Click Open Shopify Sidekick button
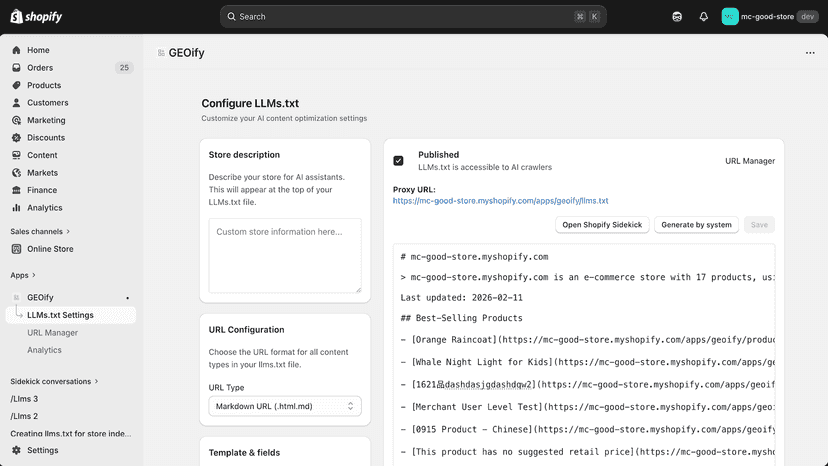Image resolution: width=828 pixels, height=466 pixels. [x=602, y=225]
